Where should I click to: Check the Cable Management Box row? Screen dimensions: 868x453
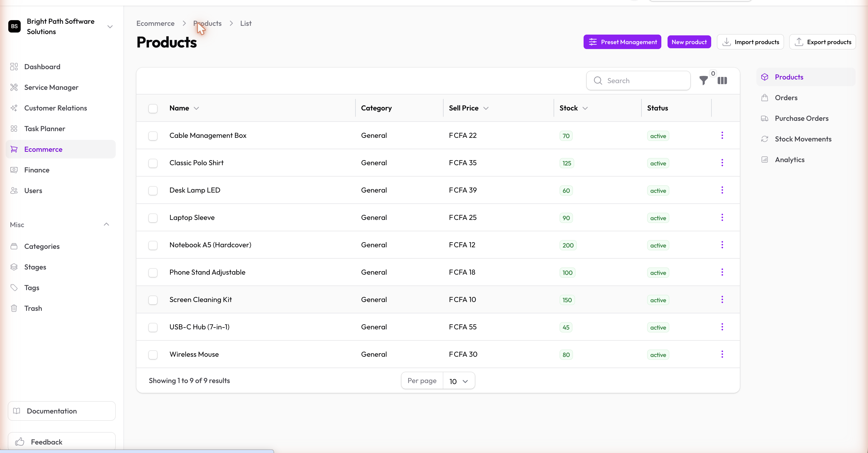tap(153, 136)
